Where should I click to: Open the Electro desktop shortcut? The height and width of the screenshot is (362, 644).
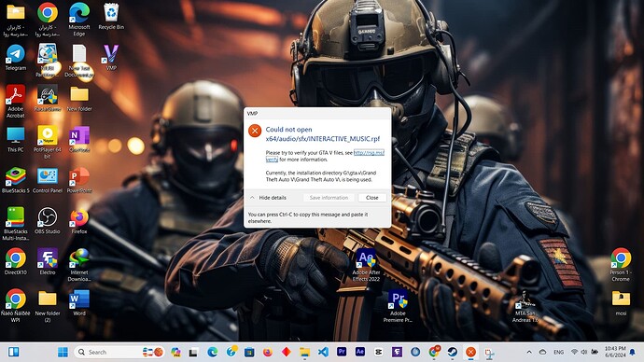click(x=48, y=261)
